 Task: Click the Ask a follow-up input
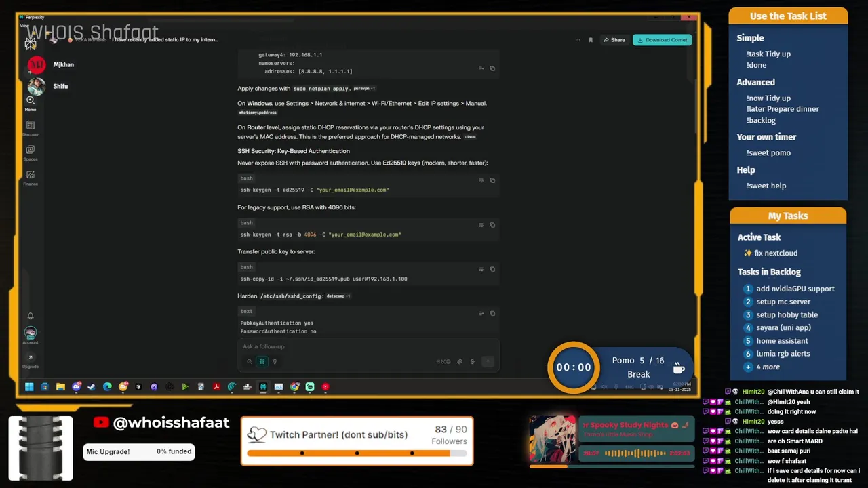pyautogui.click(x=368, y=346)
